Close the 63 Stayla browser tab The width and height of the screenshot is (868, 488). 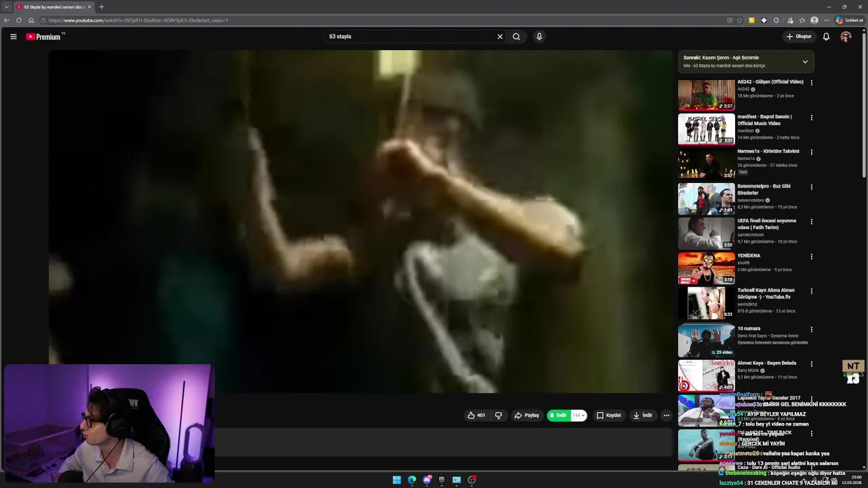click(x=90, y=7)
